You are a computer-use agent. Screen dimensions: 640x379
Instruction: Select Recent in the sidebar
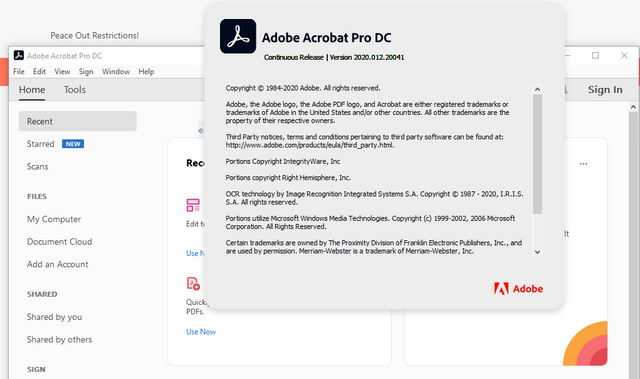(x=78, y=121)
